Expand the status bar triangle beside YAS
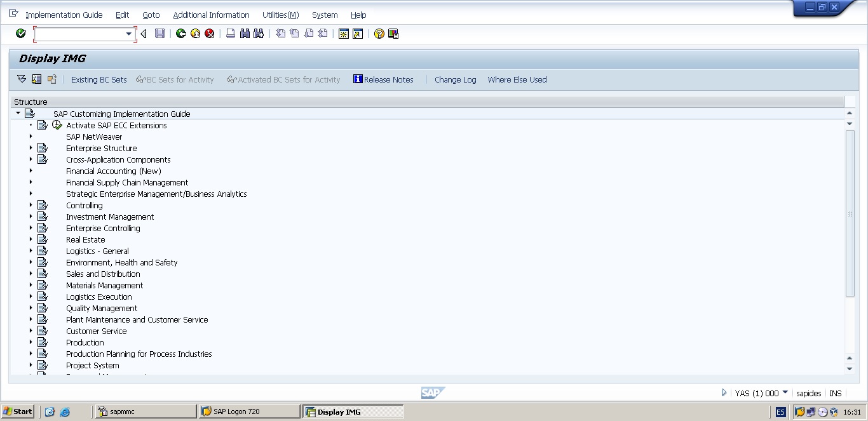868x421 pixels. coord(724,392)
